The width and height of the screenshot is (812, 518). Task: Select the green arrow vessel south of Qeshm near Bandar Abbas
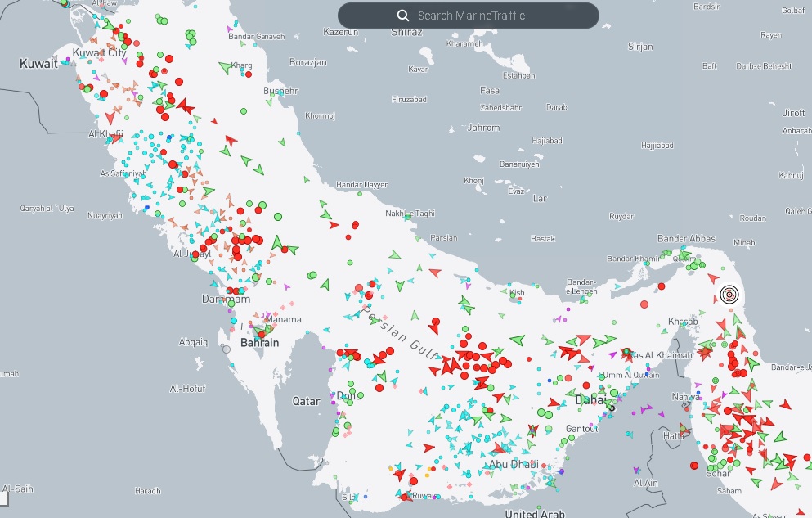pos(684,254)
